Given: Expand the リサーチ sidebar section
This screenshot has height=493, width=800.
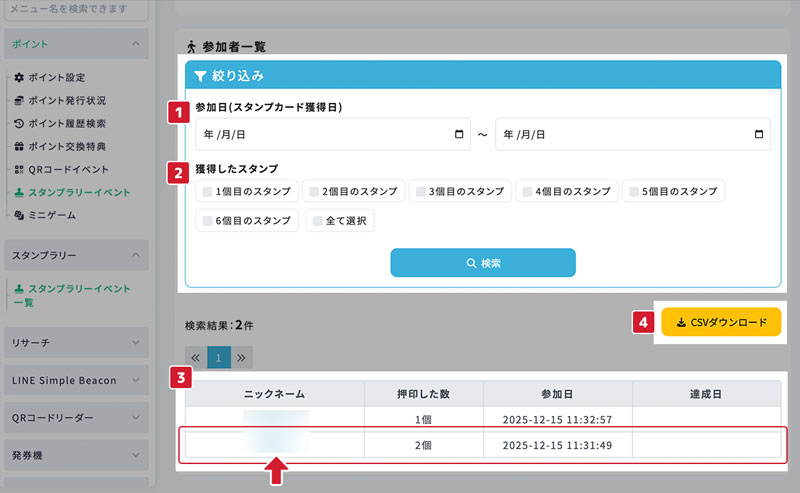Looking at the screenshot, I should click(x=135, y=343).
